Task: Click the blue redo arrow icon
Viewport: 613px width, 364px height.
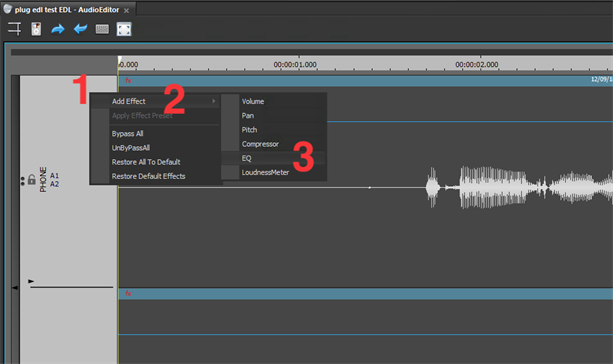Action: tap(58, 29)
